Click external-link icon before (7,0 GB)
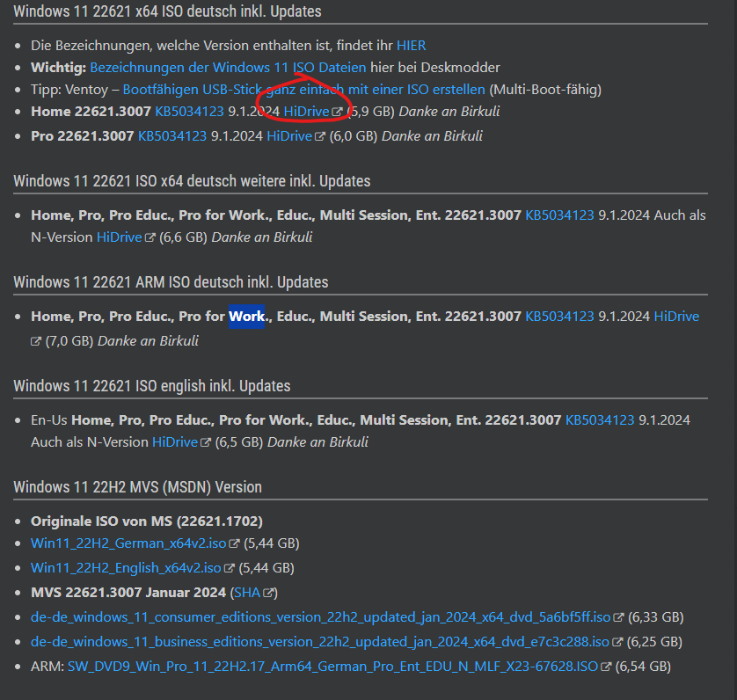Image resolution: width=737 pixels, height=700 pixels. pyautogui.click(x=36, y=341)
